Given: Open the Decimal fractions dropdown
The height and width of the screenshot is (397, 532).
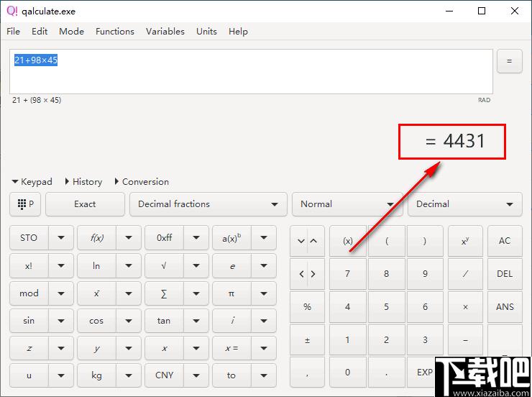Looking at the screenshot, I should point(208,204).
